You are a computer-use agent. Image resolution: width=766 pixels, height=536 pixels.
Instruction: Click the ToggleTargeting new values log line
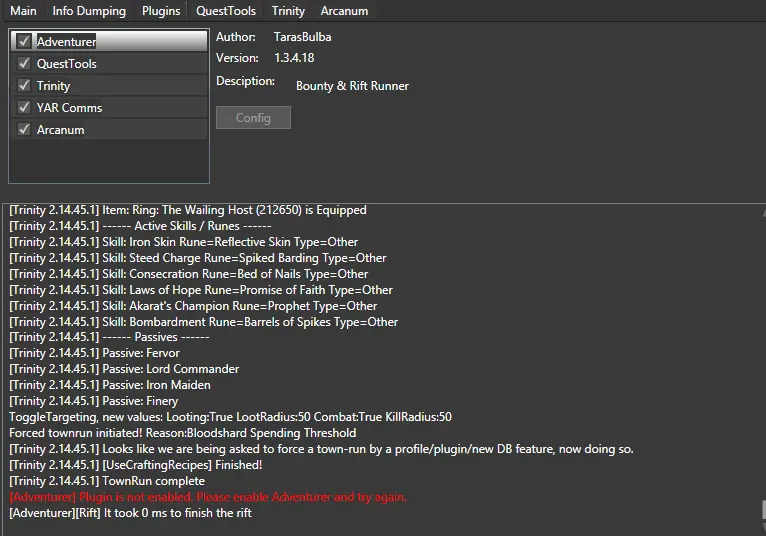click(231, 417)
